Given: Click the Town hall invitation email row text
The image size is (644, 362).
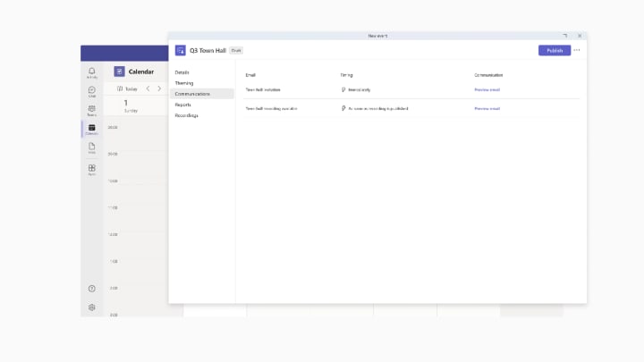Looking at the screenshot, I should click(x=263, y=89).
